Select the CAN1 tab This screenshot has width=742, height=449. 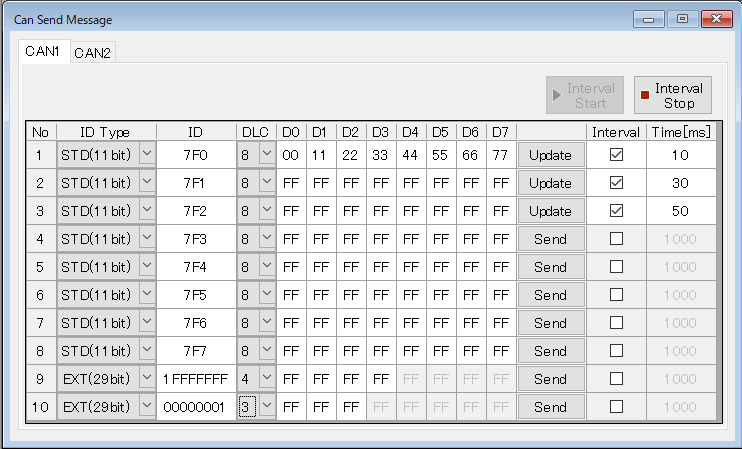(43, 52)
